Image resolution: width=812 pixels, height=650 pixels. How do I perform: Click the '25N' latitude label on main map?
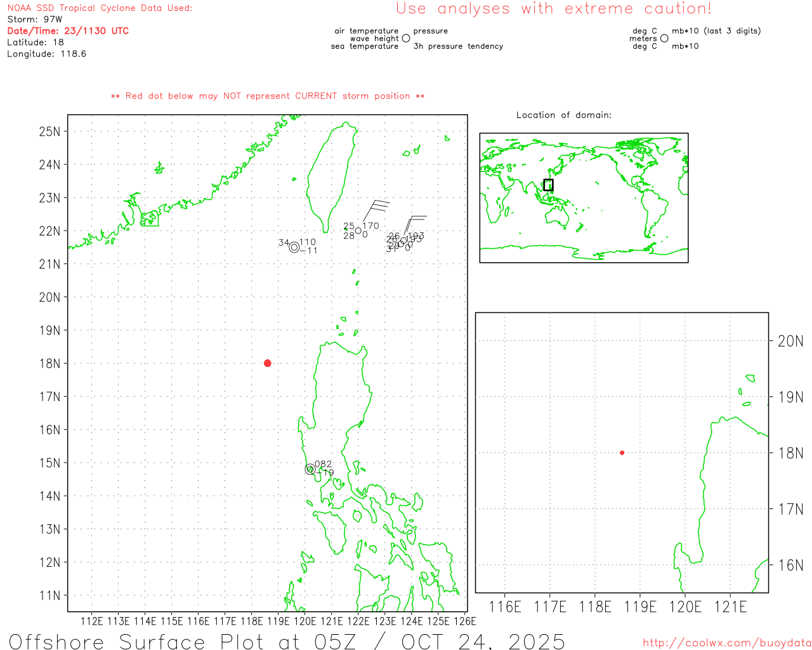click(49, 131)
